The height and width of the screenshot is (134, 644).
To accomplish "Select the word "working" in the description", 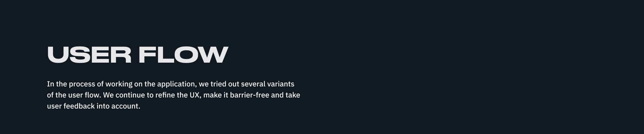I will (119, 84).
